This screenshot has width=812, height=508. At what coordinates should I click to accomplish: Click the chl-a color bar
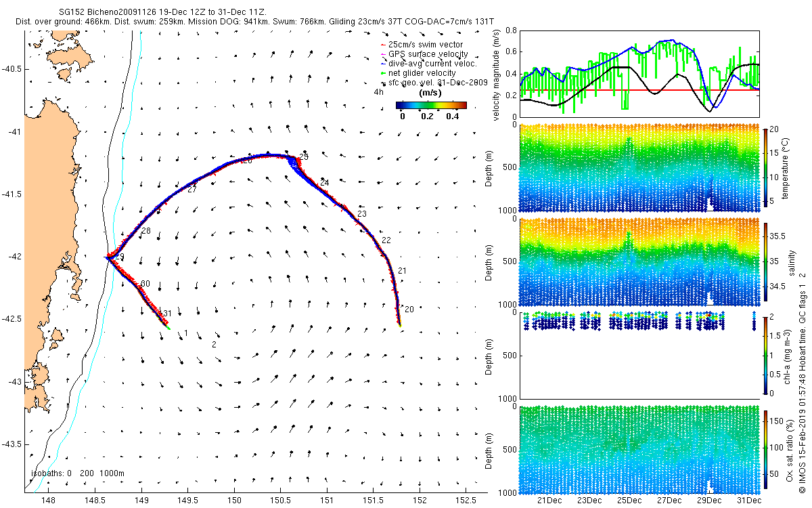[766, 355]
